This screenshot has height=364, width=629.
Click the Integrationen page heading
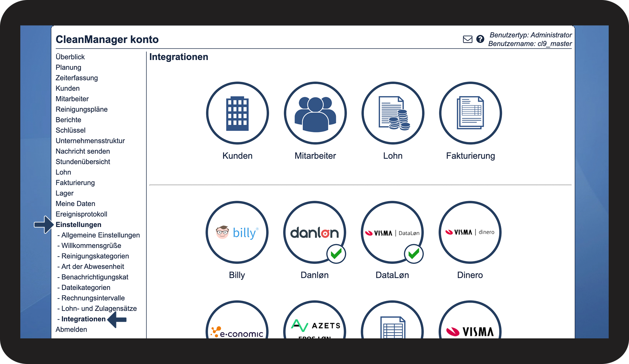click(x=179, y=57)
